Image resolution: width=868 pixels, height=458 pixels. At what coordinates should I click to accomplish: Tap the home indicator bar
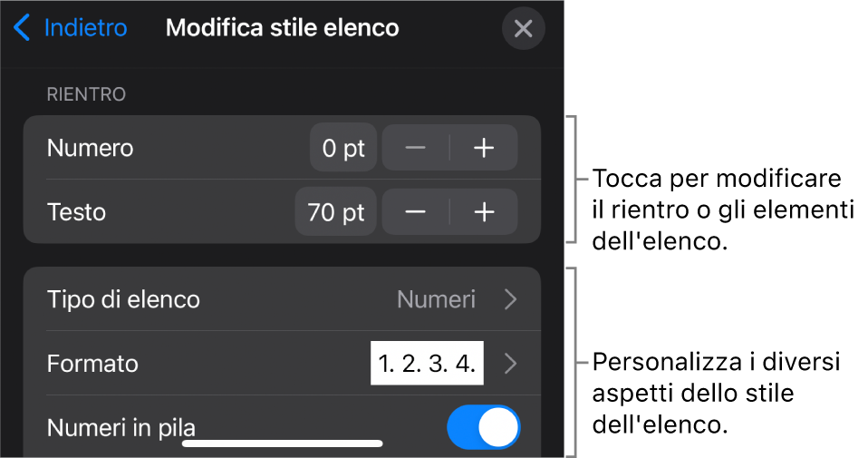click(282, 444)
